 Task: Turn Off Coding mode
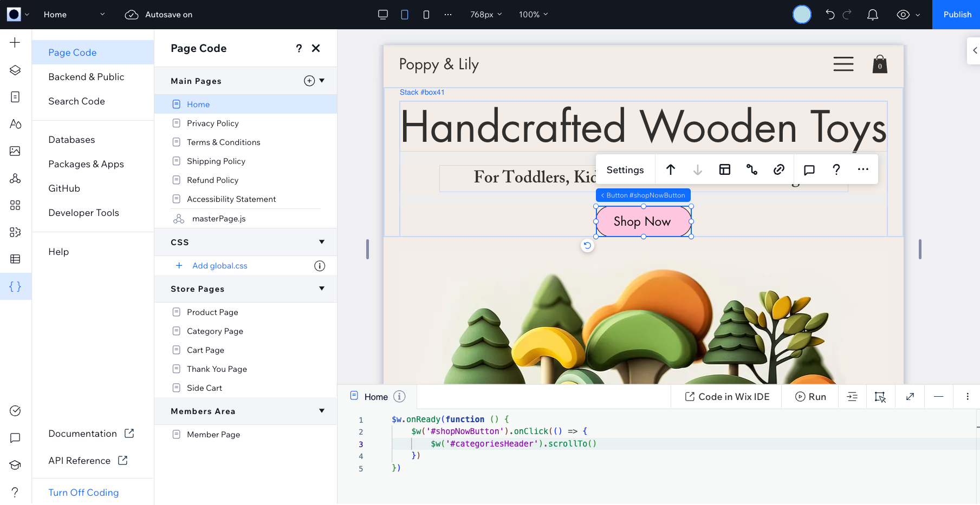(x=83, y=493)
